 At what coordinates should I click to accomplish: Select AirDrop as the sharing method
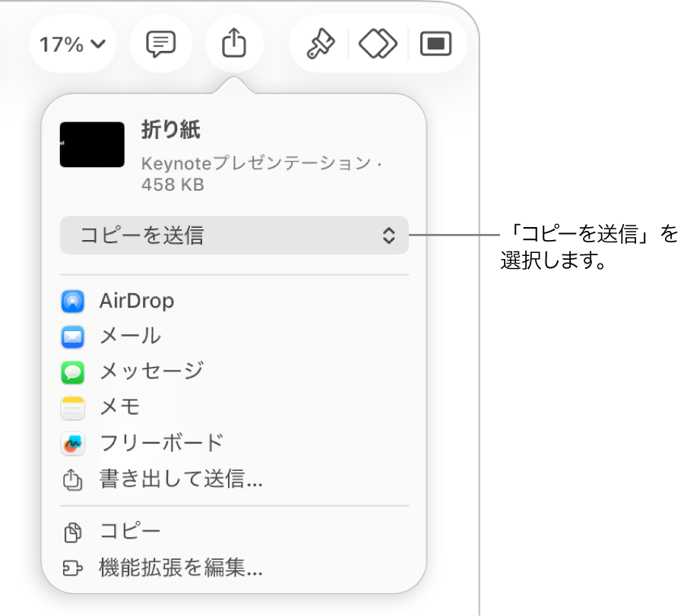137,301
